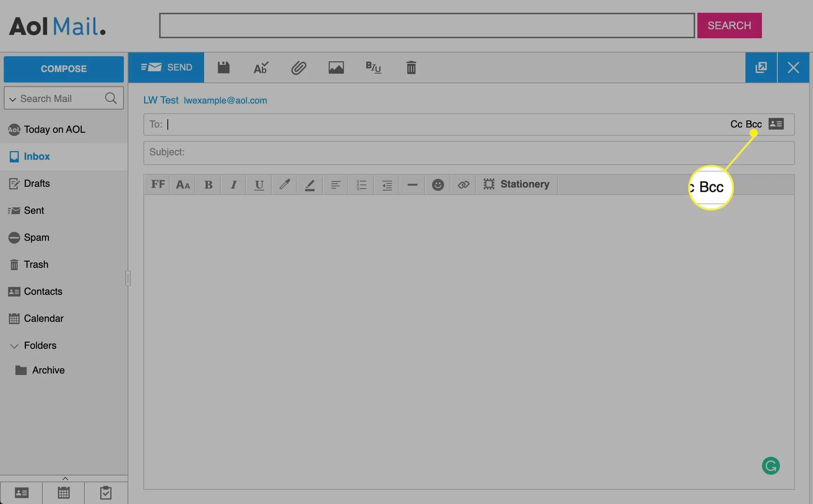Insert emoji with the smiley icon
Screen dimensions: 813x504
438,184
